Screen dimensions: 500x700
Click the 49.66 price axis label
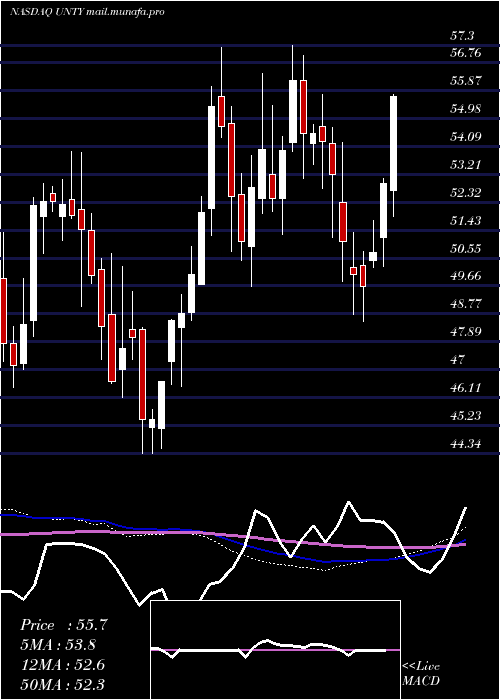tap(466, 276)
